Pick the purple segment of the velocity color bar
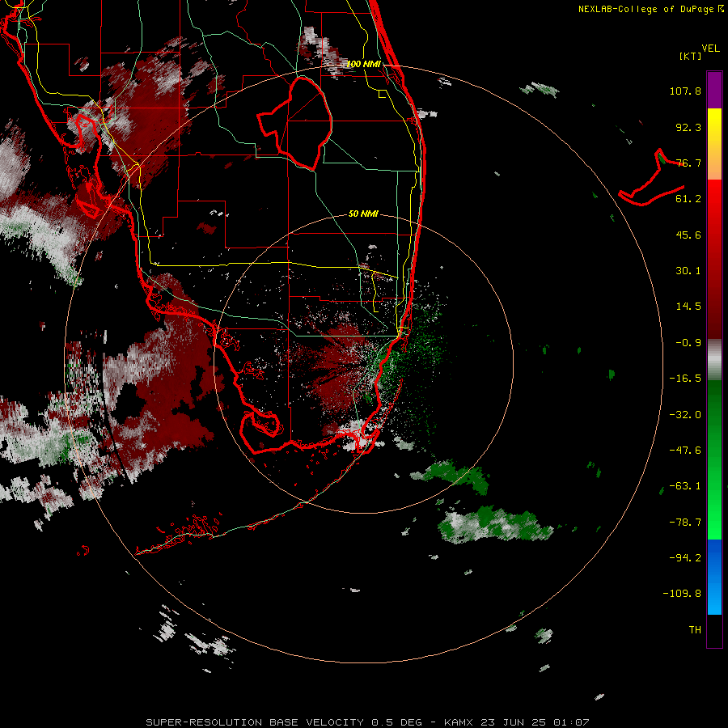728x728 pixels. point(714,90)
